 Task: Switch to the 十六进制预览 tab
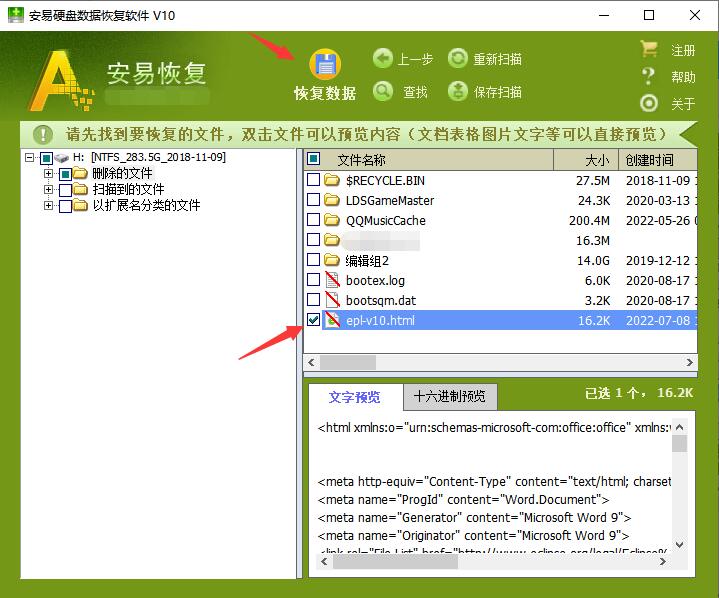[x=450, y=397]
